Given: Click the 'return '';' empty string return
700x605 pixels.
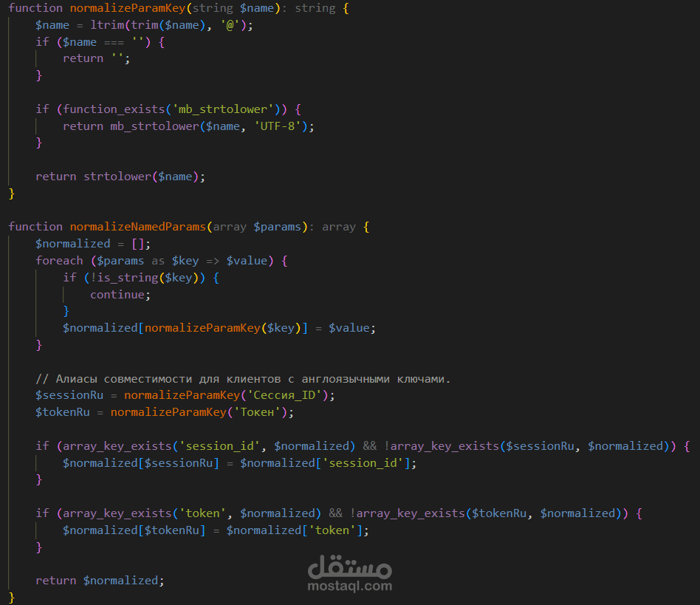Looking at the screenshot, I should 97,58.
